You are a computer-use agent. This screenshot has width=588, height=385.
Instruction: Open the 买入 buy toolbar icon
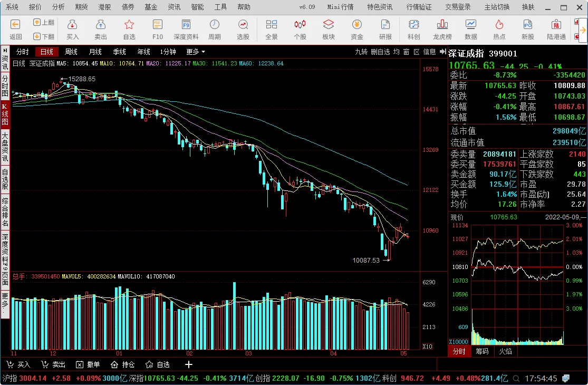click(72, 25)
